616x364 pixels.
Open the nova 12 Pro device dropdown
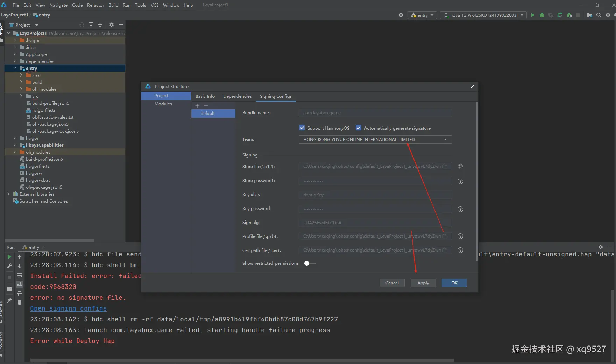pyautogui.click(x=483, y=15)
